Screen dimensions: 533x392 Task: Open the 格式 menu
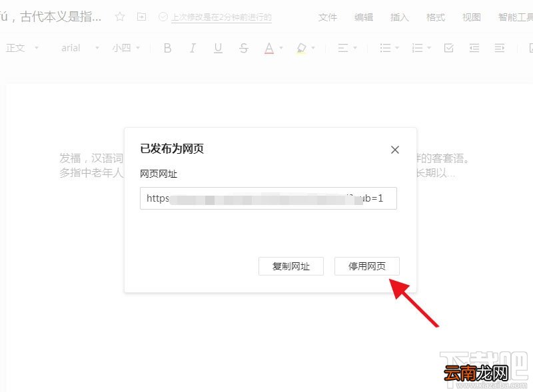(436, 17)
